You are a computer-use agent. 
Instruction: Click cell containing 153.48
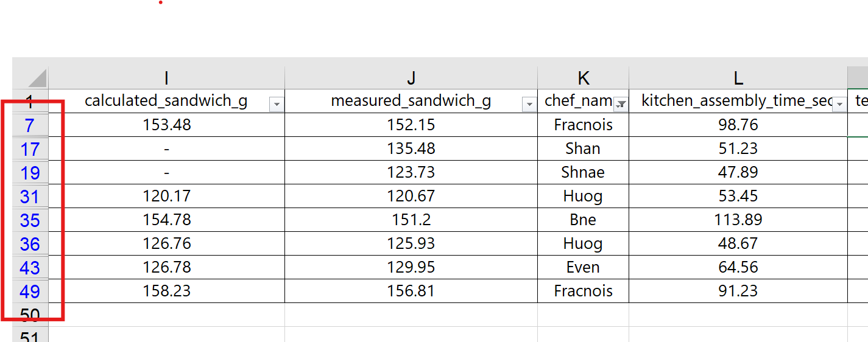pyautogui.click(x=166, y=125)
